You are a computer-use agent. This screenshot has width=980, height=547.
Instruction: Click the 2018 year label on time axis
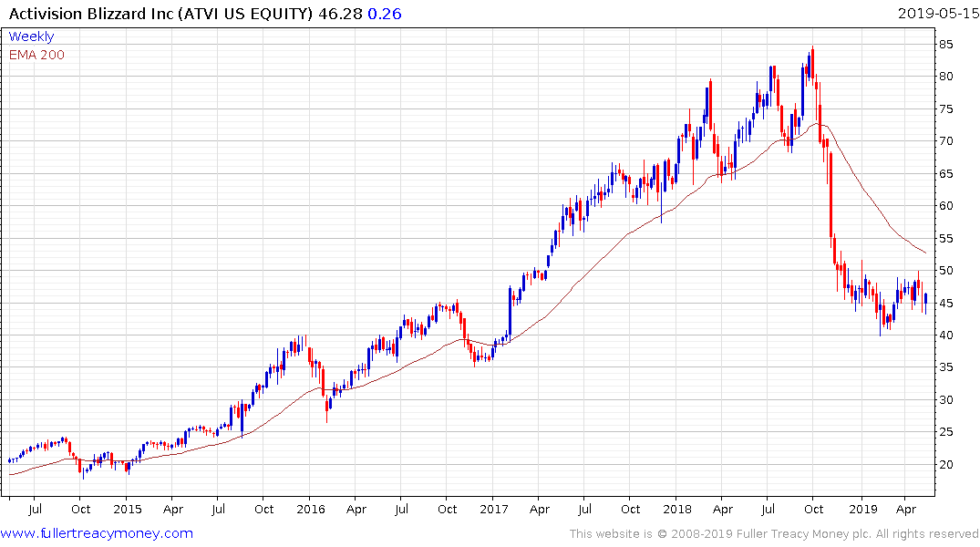click(677, 509)
